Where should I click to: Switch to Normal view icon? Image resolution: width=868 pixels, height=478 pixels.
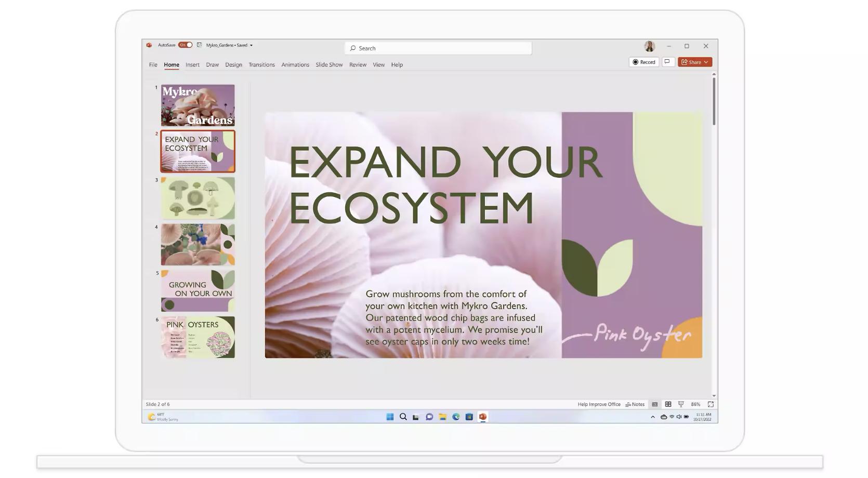tap(655, 404)
